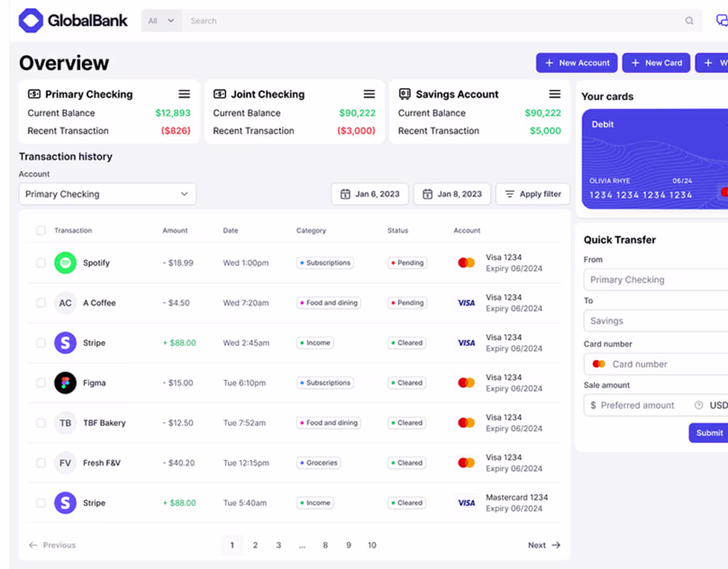The image size is (728, 569).
Task: Click the Spotify transaction icon
Action: 65,263
